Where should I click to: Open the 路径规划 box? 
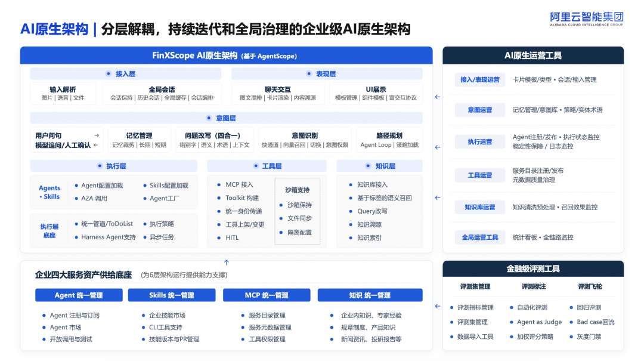(389, 140)
